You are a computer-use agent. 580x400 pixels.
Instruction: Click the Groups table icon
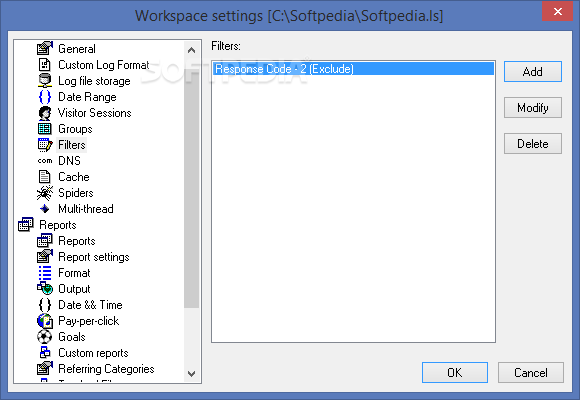click(45, 129)
